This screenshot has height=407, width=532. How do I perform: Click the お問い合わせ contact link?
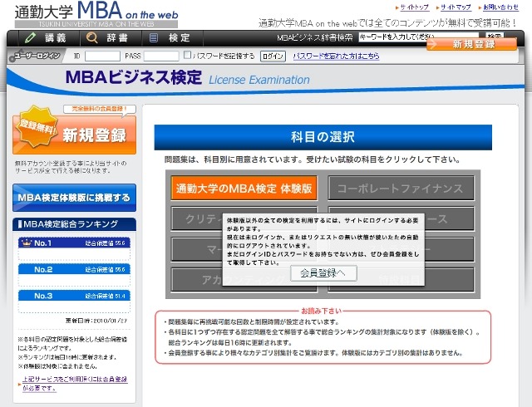pyautogui.click(x=501, y=7)
